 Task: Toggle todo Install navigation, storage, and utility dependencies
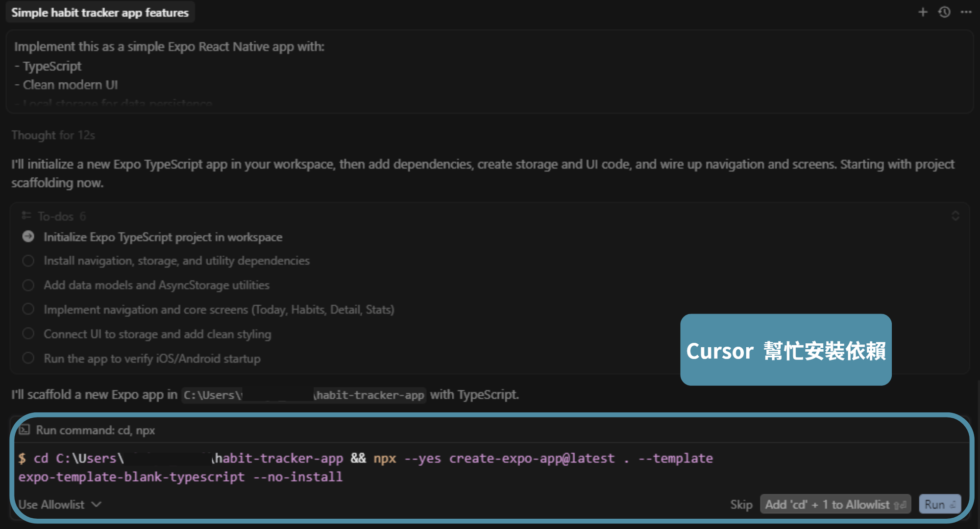tap(28, 261)
